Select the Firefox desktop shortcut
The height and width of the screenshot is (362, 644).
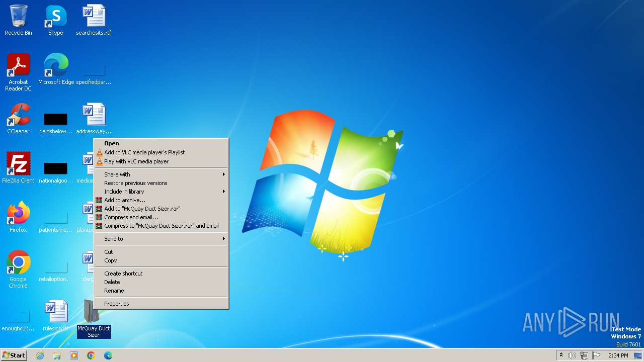coord(18,217)
